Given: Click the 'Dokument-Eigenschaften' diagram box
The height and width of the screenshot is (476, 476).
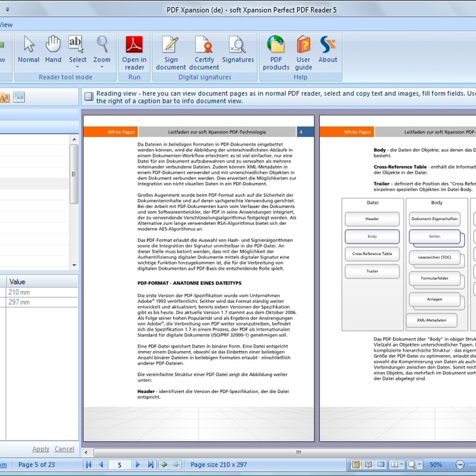Looking at the screenshot, I should 435,219.
